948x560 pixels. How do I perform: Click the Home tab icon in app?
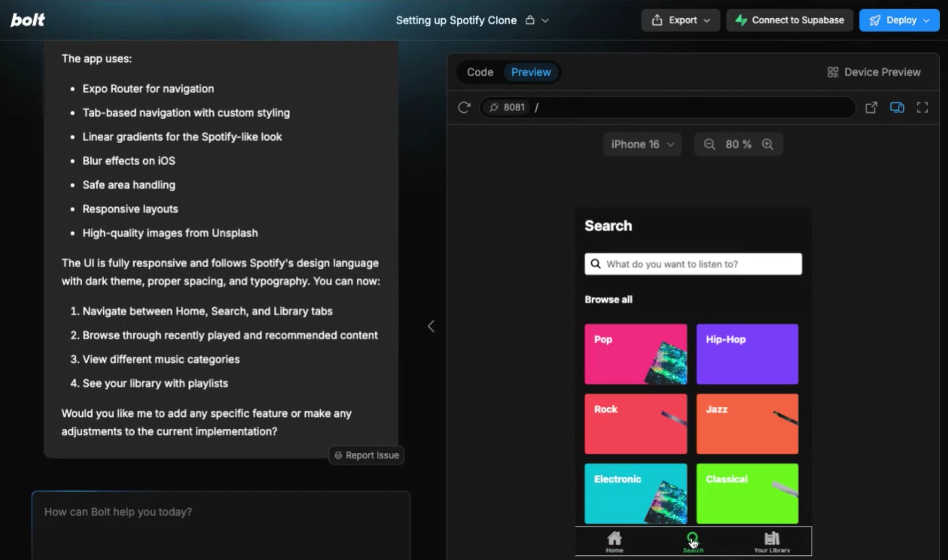pyautogui.click(x=614, y=541)
